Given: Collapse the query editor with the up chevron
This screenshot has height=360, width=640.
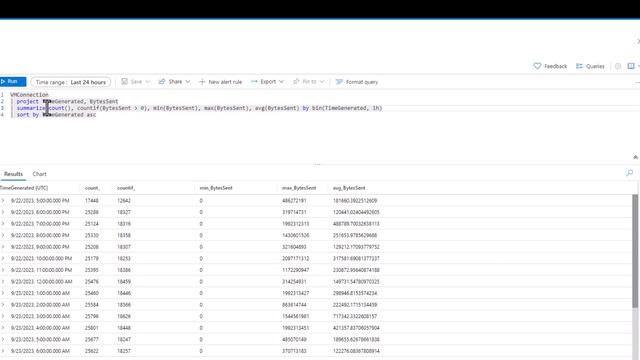Looking at the screenshot, I should point(636,158).
